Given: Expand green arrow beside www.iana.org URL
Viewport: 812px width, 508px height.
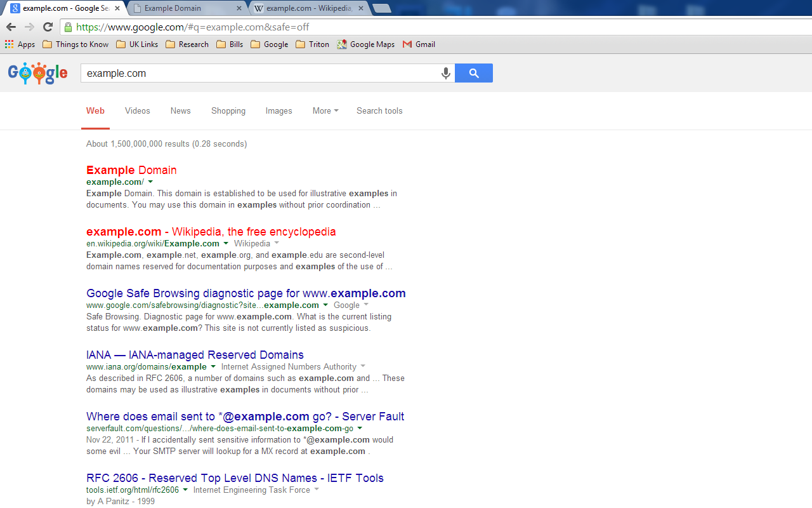Looking at the screenshot, I should [213, 367].
